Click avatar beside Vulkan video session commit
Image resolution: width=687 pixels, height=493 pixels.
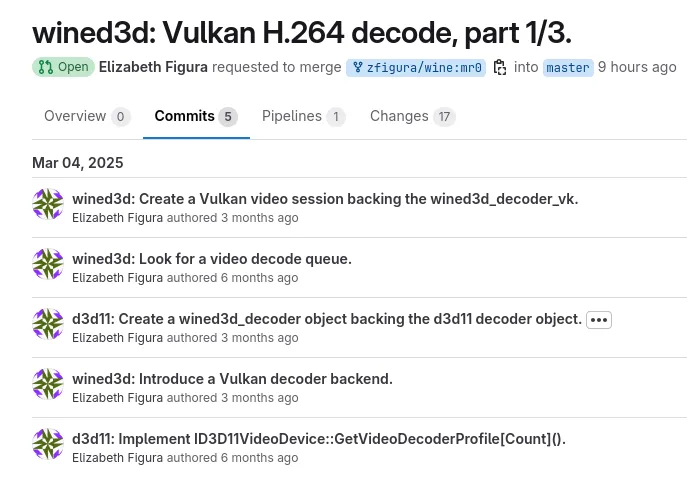(x=48, y=204)
